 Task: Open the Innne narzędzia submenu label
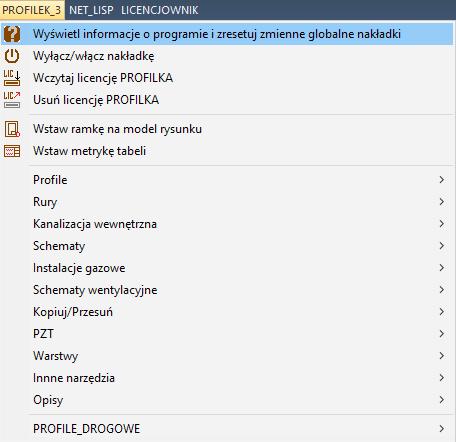pos(74,378)
